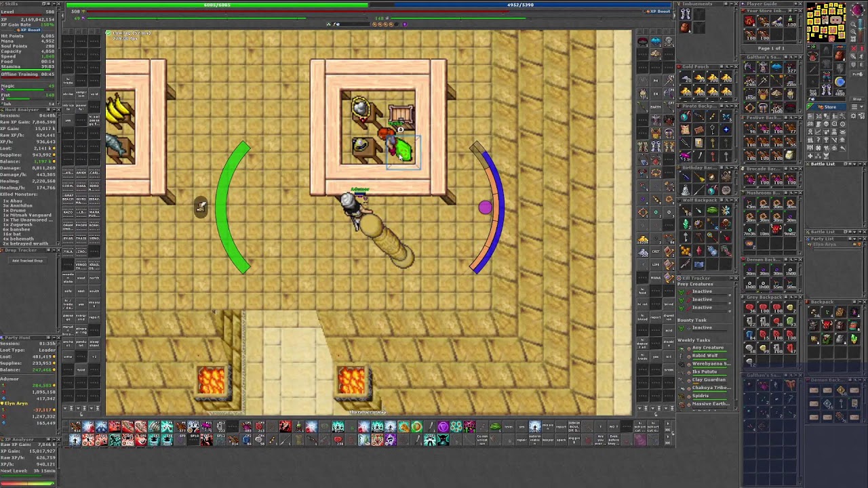The width and height of the screenshot is (868, 488).
Task: Click the minimap
Action: [827, 22]
